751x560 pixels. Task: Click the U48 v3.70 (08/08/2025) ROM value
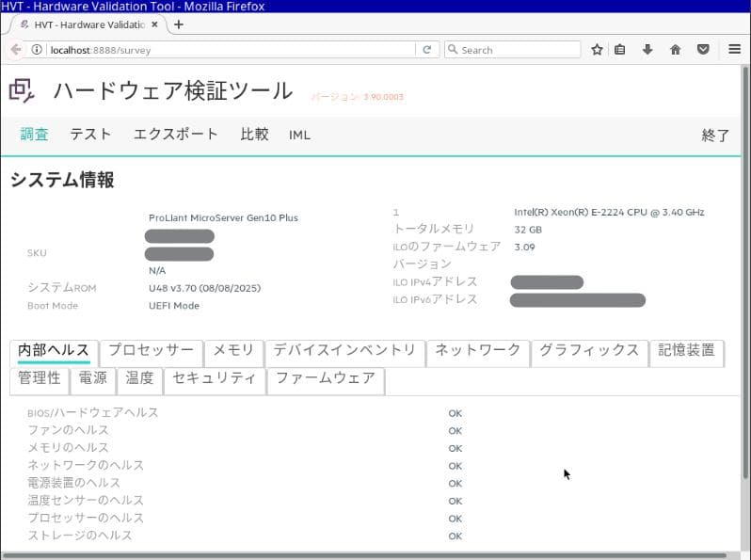[x=204, y=288]
